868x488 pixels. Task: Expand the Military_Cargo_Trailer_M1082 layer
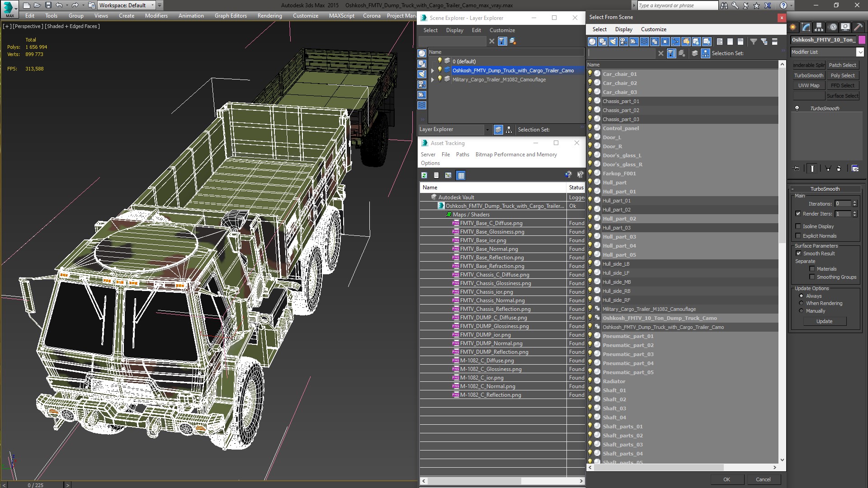[x=432, y=80]
